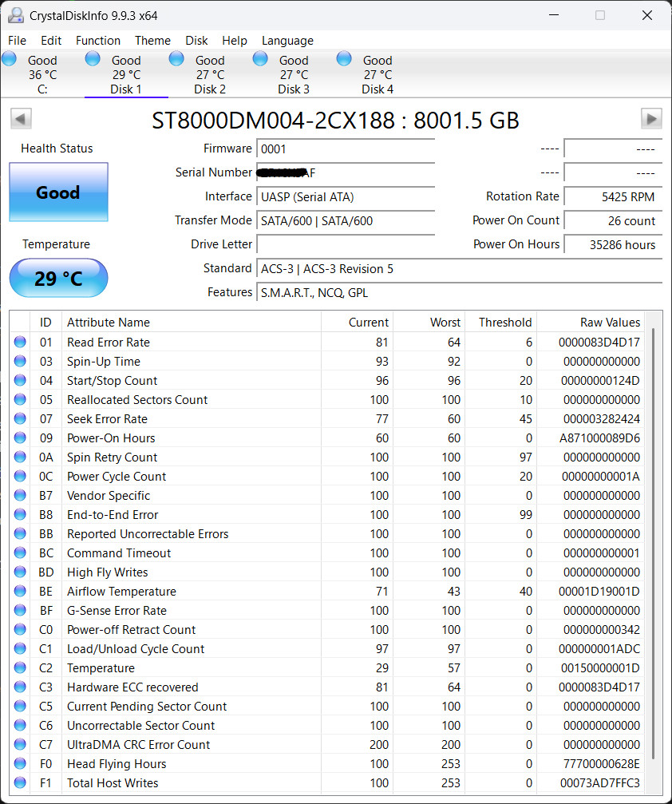Viewport: 672px width, 804px height.
Task: Click the Worst column header
Action: click(429, 322)
